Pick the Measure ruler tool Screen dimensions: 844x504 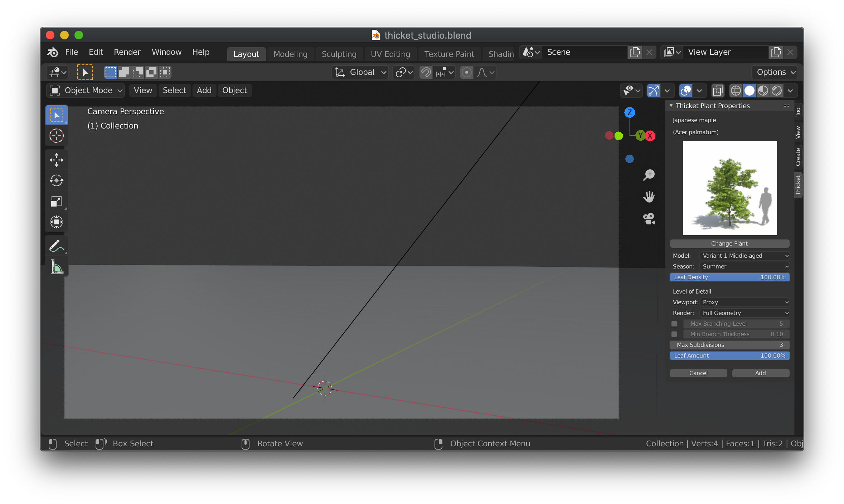pos(57,267)
